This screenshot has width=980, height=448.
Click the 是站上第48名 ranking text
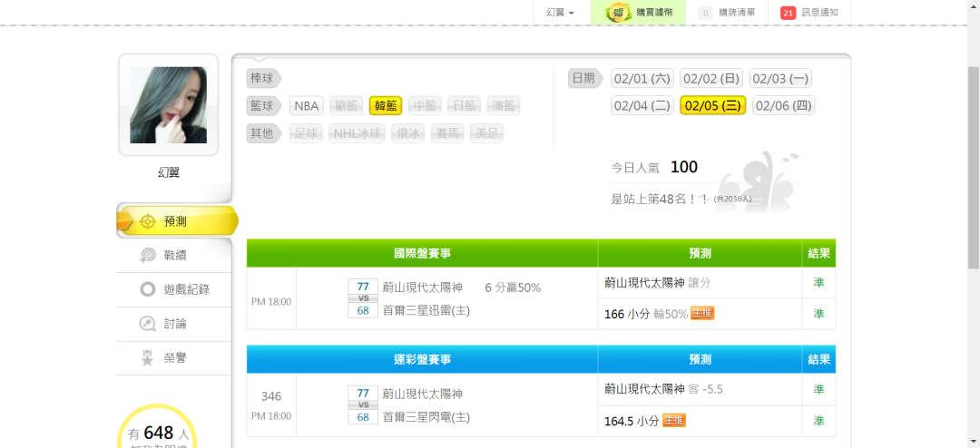[660, 199]
